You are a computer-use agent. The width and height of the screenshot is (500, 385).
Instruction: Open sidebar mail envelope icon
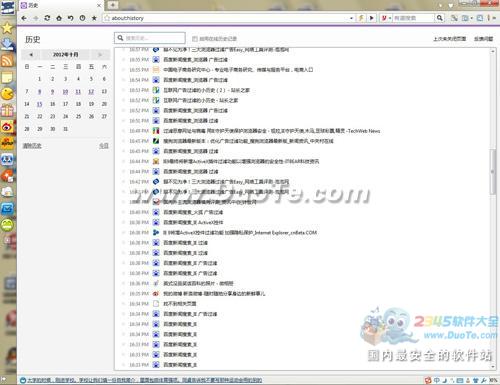pyautogui.click(x=7, y=209)
